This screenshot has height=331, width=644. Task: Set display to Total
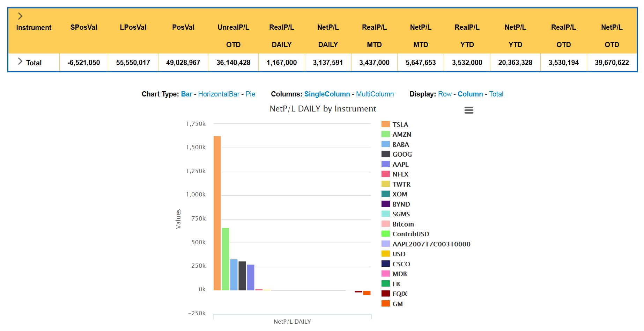click(496, 94)
